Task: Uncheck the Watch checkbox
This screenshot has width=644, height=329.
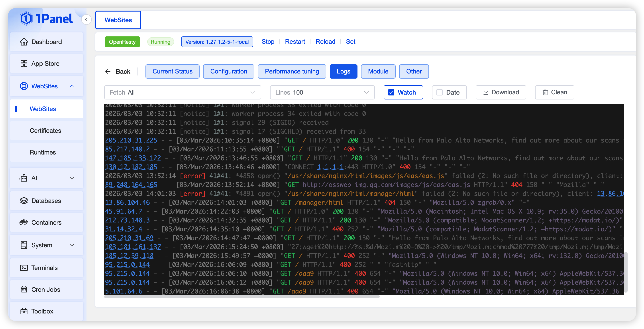Action: click(391, 92)
